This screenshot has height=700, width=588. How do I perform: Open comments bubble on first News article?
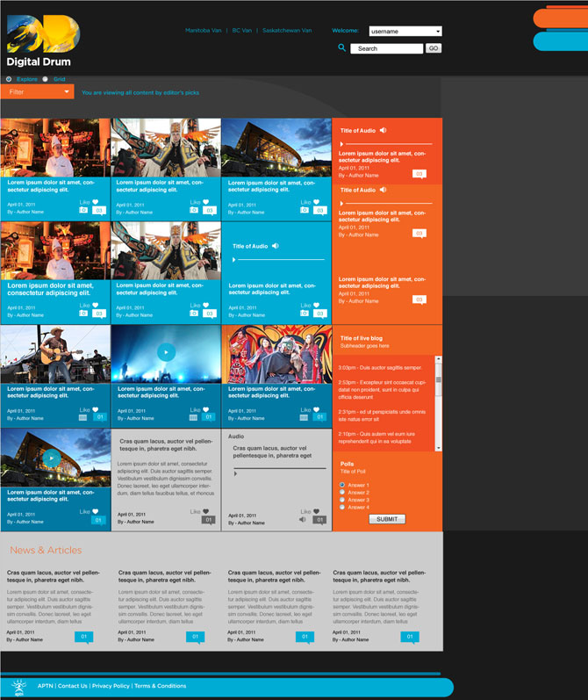84,638
